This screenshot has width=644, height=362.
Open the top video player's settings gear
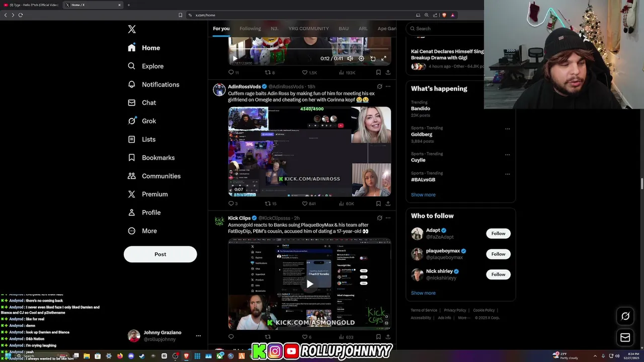[361, 58]
